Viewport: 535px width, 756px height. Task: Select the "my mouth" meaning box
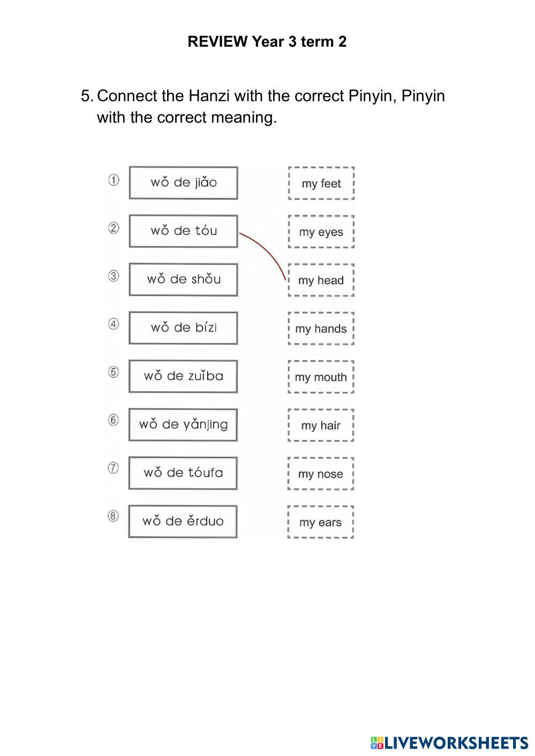coord(321,377)
